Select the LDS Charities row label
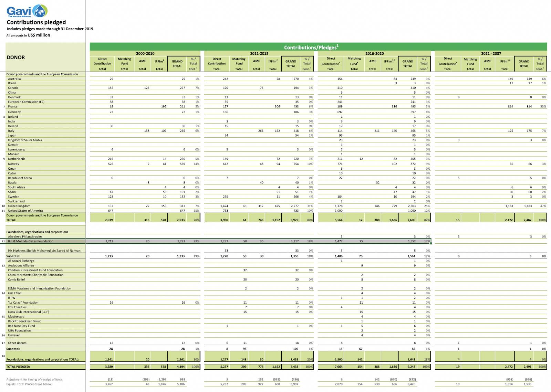 (17, 307)
